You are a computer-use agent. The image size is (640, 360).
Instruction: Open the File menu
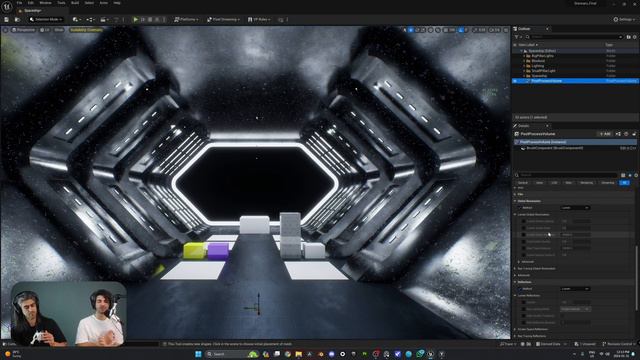tap(19, 3)
